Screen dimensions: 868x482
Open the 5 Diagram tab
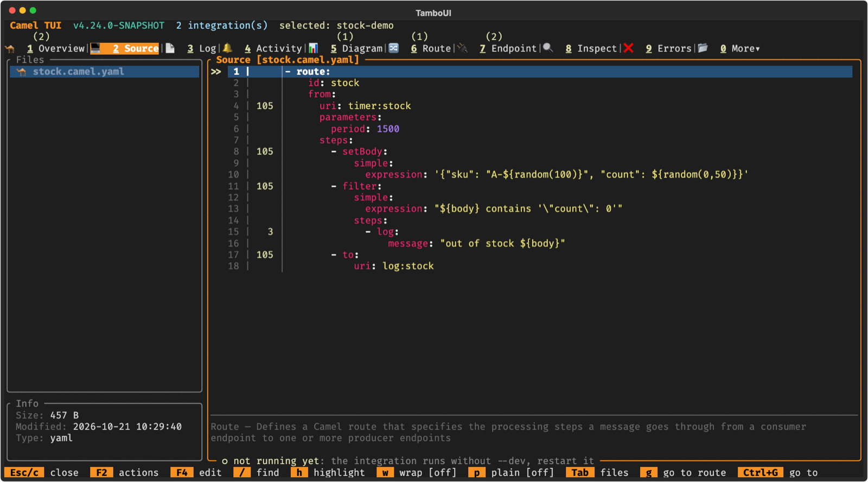tap(357, 49)
